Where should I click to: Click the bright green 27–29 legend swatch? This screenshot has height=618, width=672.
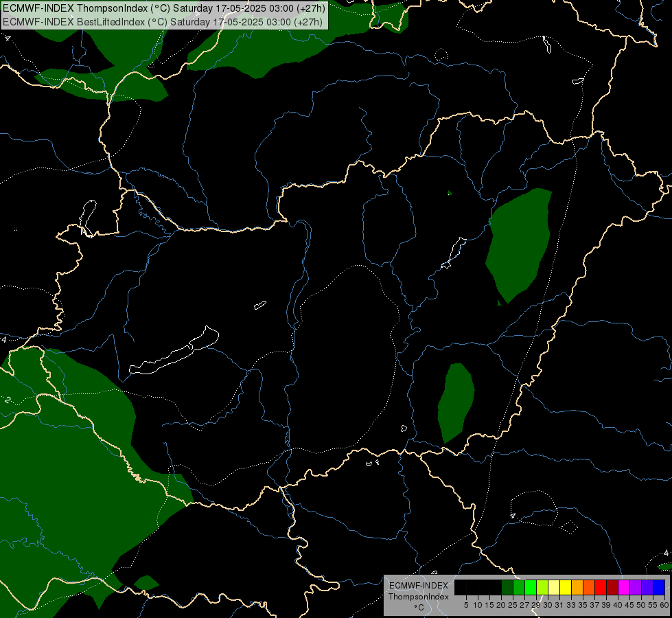pos(531,587)
